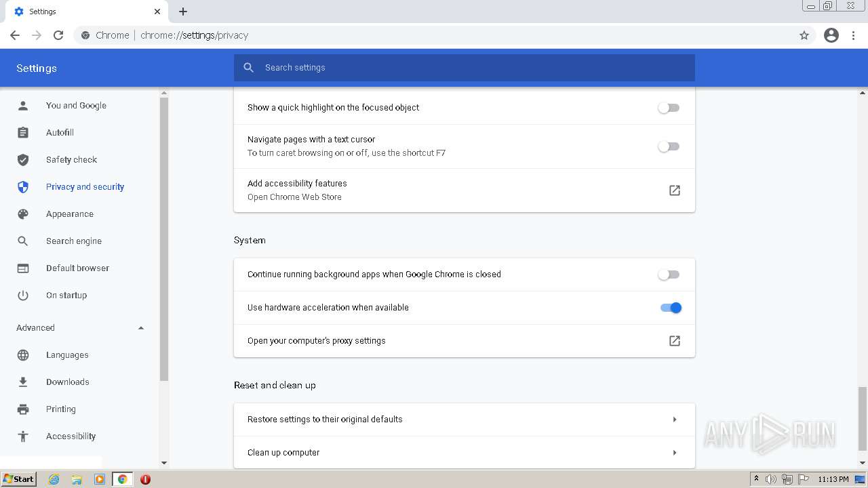
Task: Open Appearance settings section
Action: tap(70, 214)
